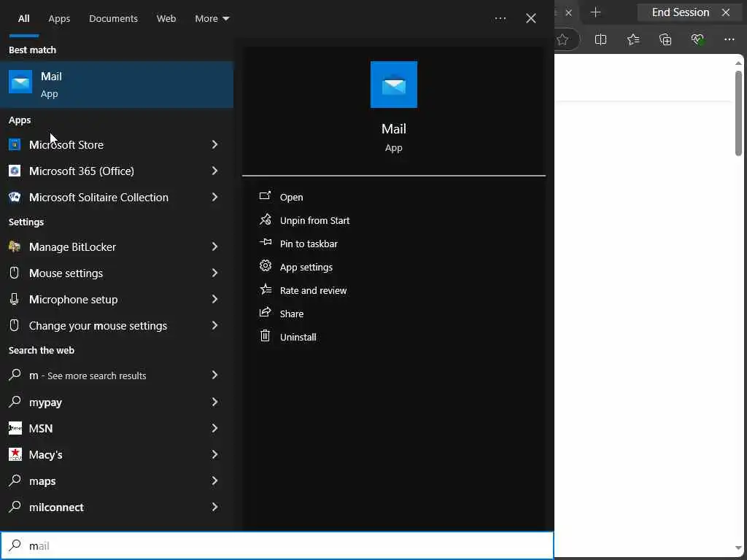Screen dimensions: 747x560
Task: Click the search icon beside mypay
Action: [x=15, y=402]
